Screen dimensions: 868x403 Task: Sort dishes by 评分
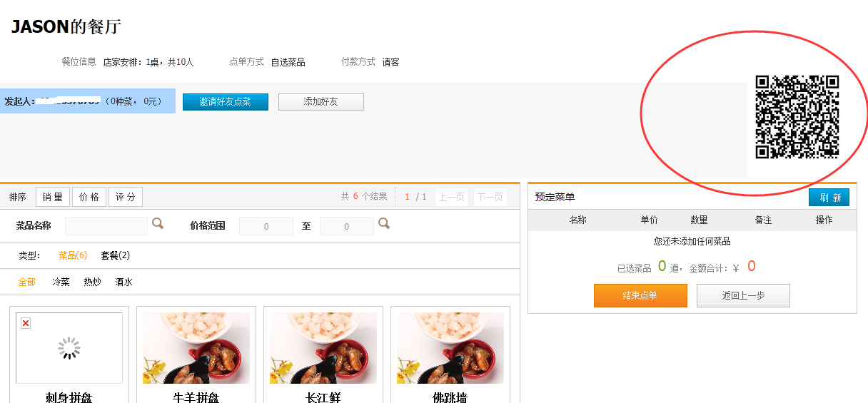click(x=126, y=197)
